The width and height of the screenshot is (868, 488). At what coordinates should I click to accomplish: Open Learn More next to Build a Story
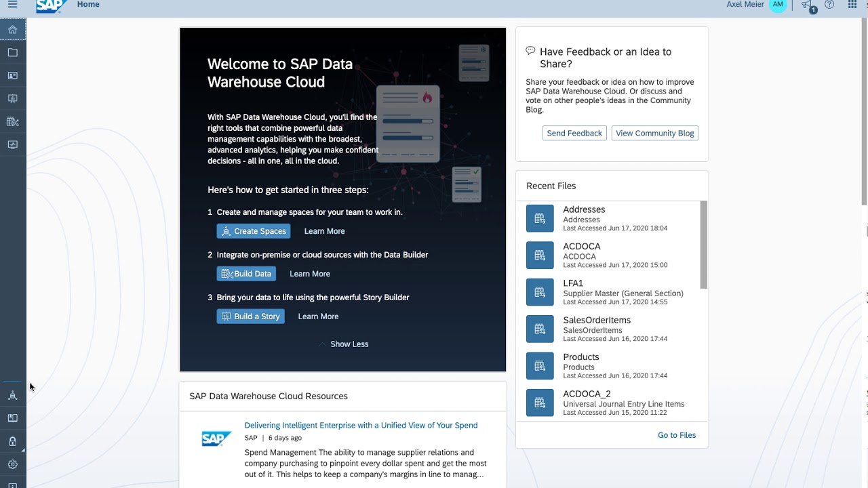(318, 317)
